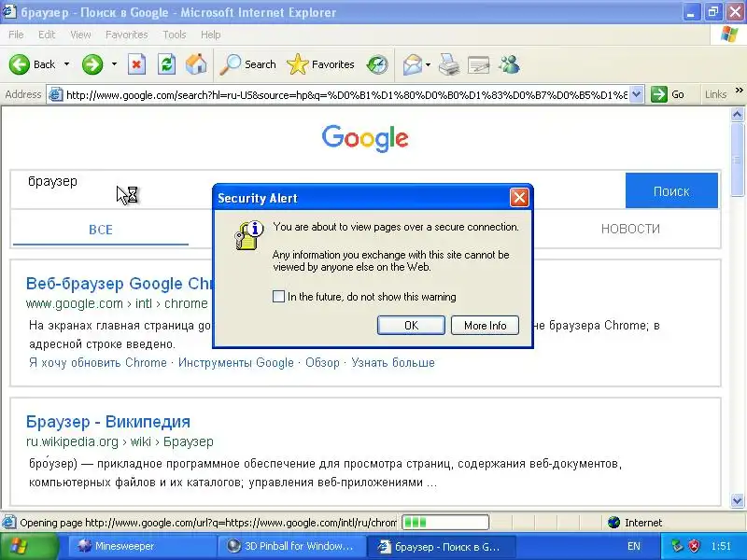
Task: Refresh the page using the toolbar icon
Action: click(166, 64)
